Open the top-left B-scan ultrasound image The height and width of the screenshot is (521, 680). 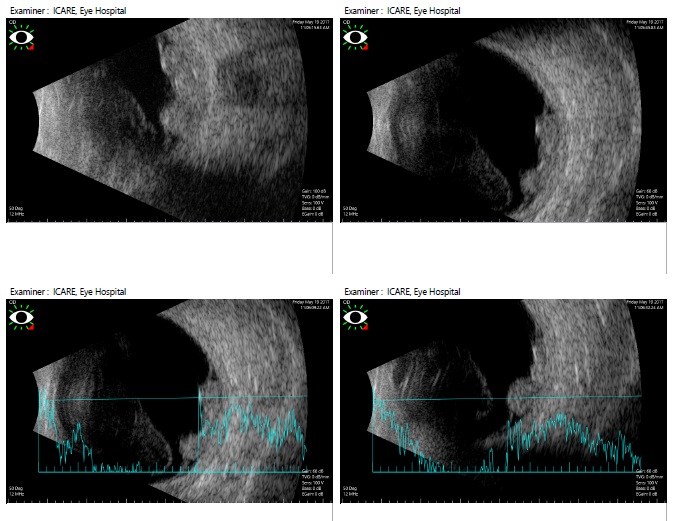click(x=170, y=120)
